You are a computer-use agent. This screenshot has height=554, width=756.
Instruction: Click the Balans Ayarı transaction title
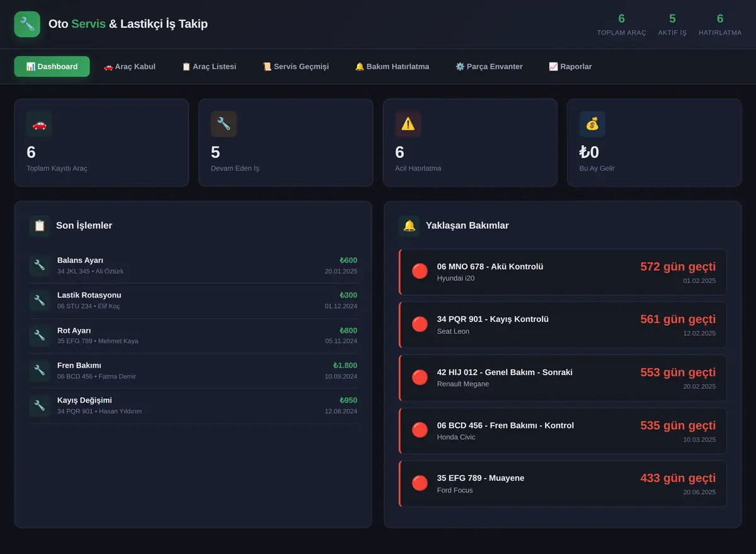[80, 260]
